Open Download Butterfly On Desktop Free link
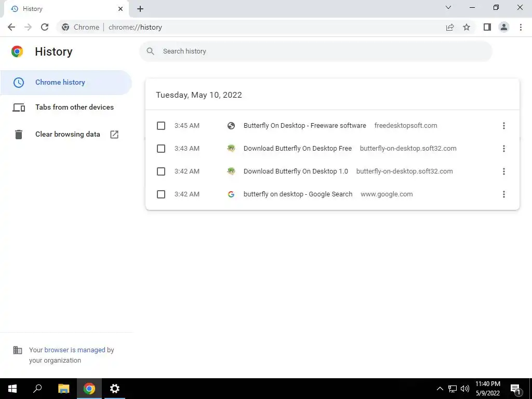This screenshot has width=532, height=399. (298, 148)
